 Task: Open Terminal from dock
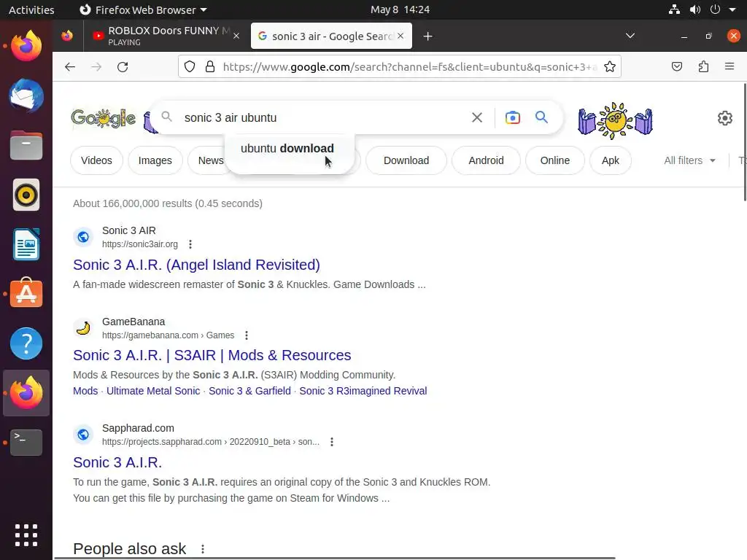26,443
